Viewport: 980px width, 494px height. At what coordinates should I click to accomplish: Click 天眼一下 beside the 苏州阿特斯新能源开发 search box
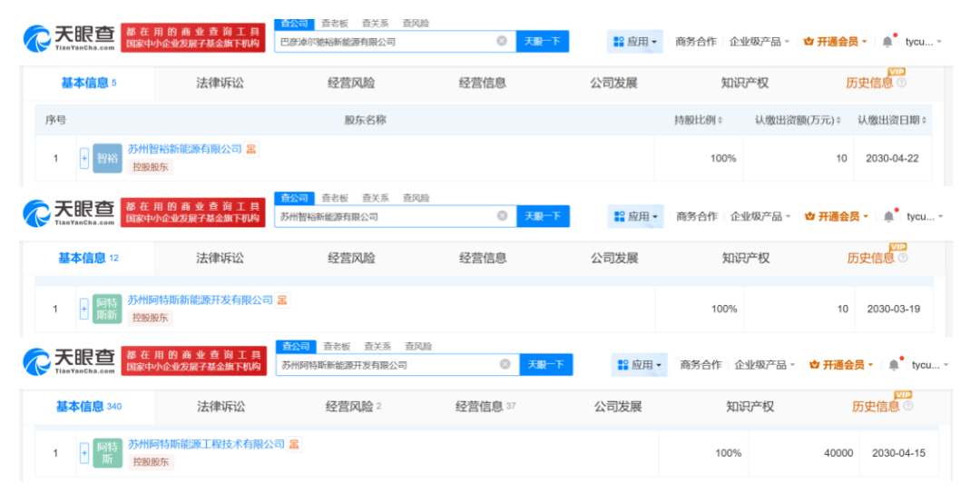click(545, 364)
